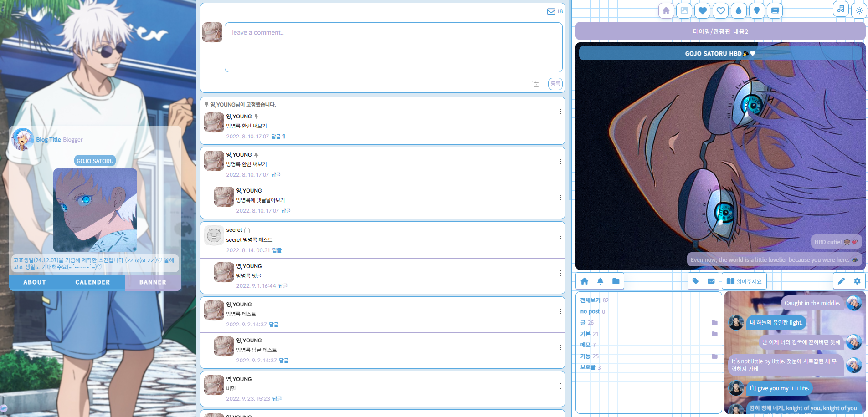Open the BANNER tab in profile panel
Screen dimensions: 868x417
[153, 282]
